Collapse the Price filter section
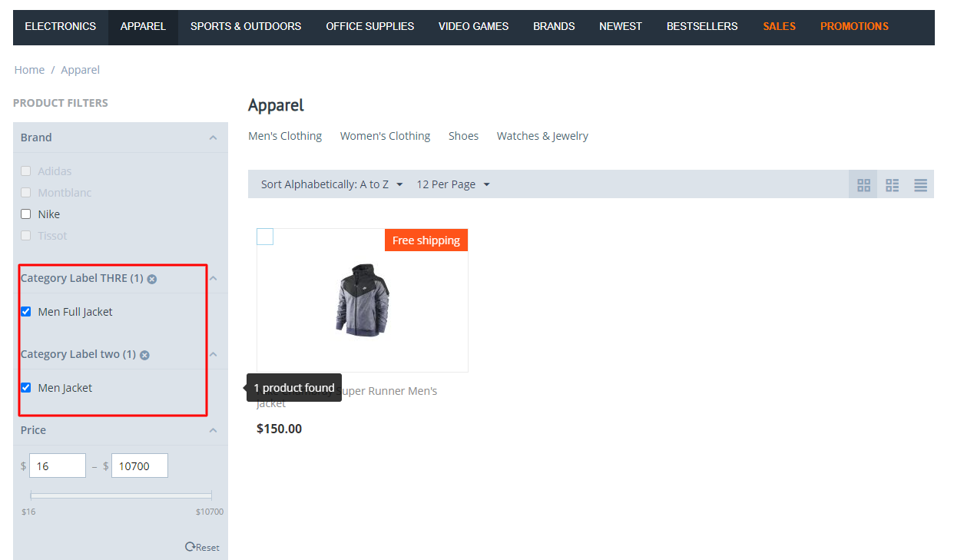The height and width of the screenshot is (560, 964). 213,430
